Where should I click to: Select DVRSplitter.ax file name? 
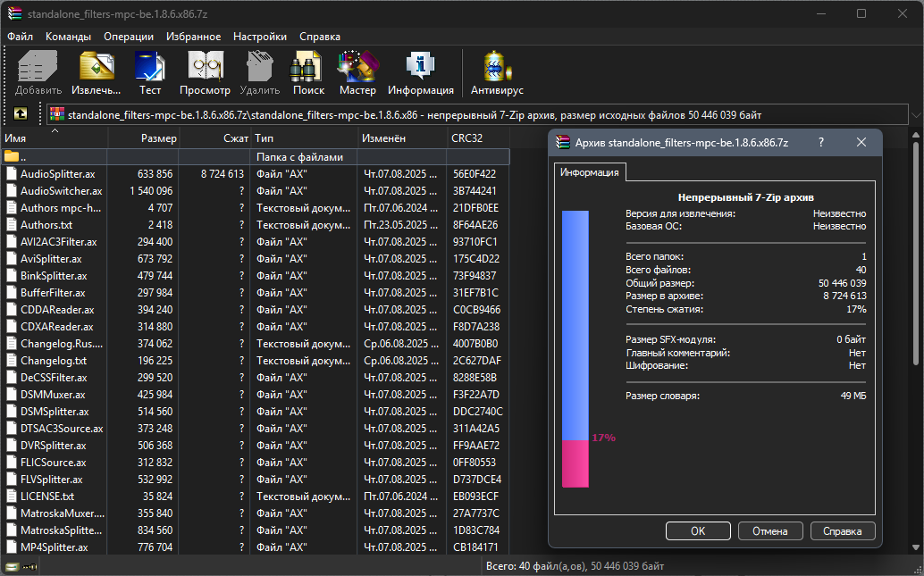[54, 446]
